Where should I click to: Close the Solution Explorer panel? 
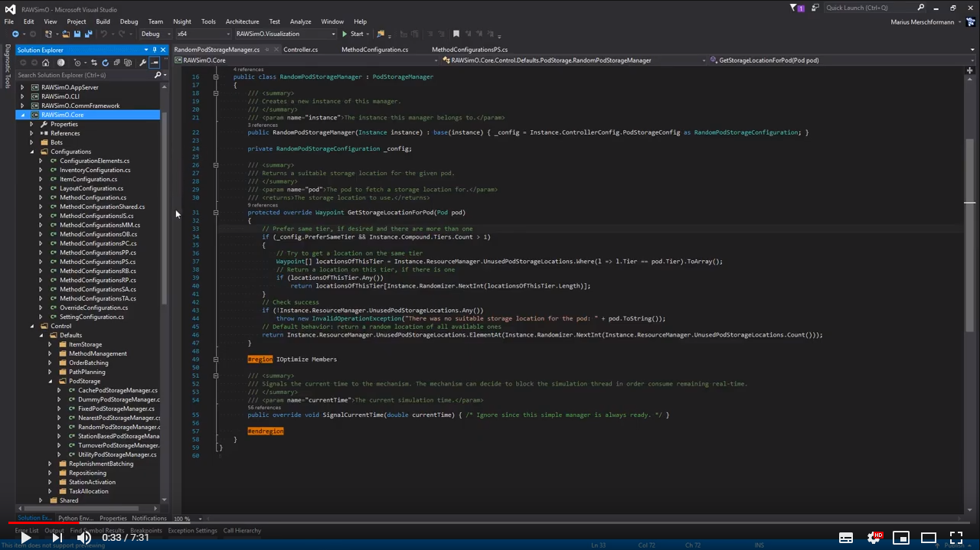[x=163, y=50]
